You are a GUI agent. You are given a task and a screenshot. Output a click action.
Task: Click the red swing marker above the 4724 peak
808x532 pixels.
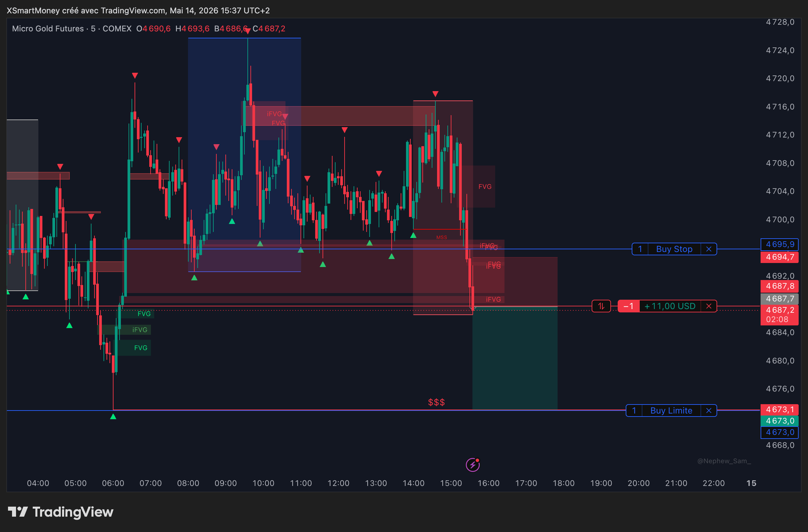pyautogui.click(x=248, y=31)
